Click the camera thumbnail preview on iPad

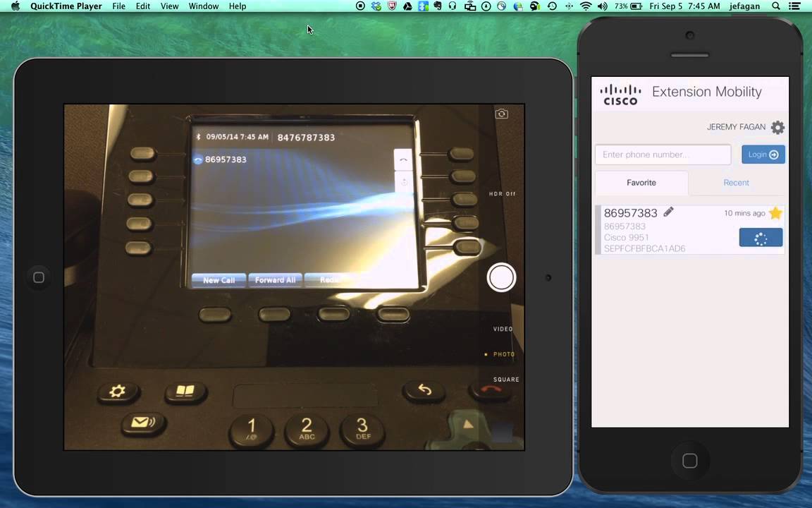(x=502, y=433)
